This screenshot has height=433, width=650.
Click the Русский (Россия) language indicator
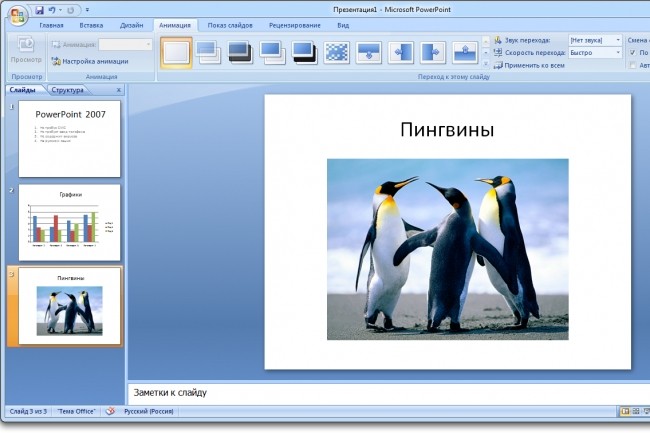149,411
